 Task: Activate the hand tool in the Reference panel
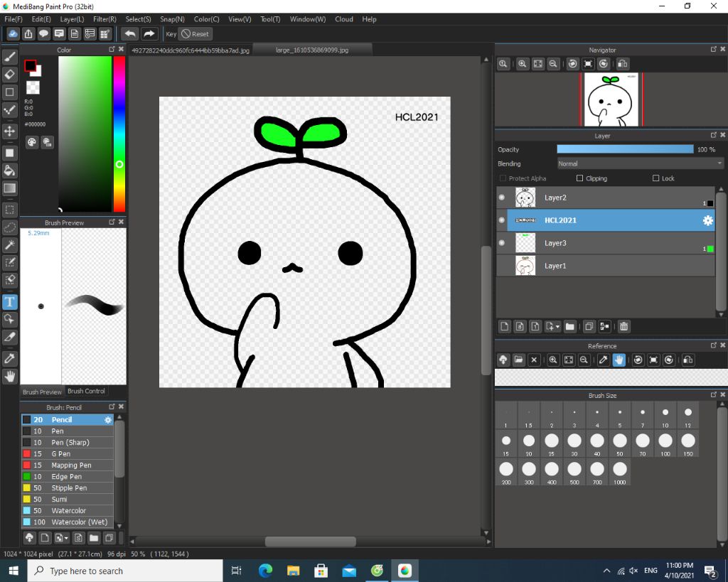point(619,360)
